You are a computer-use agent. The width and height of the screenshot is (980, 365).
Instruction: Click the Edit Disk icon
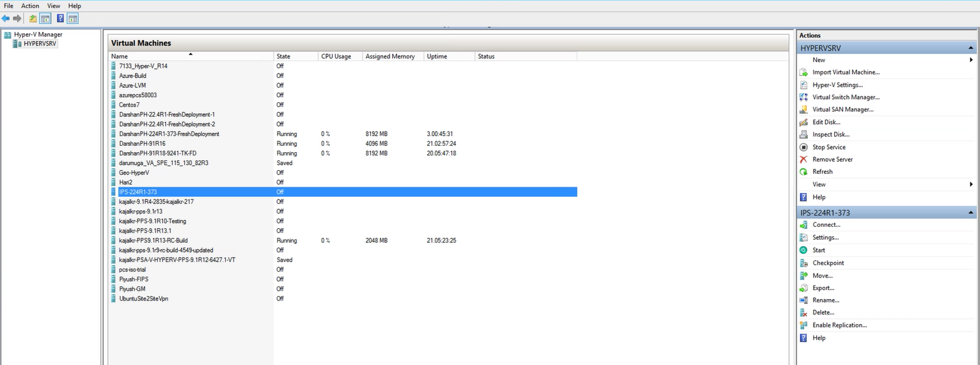804,122
